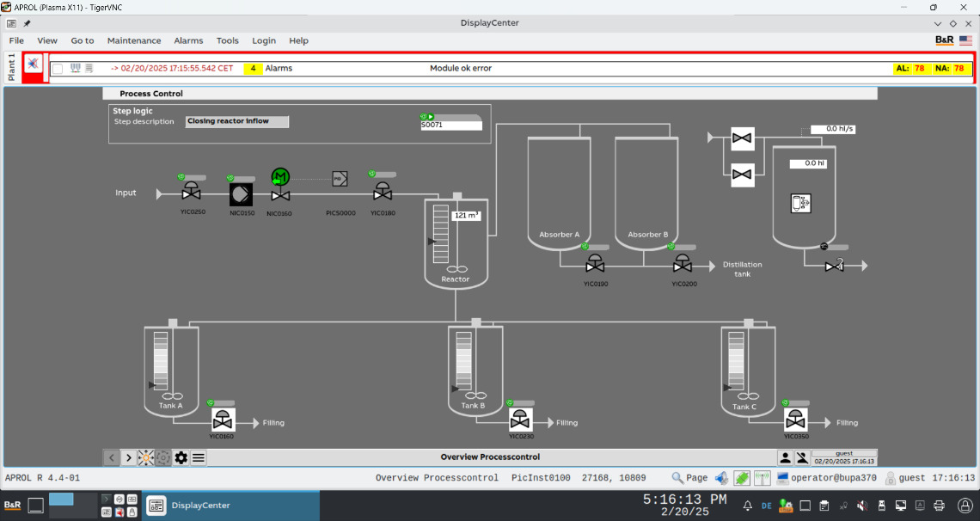This screenshot has height=521, width=980.
Task: Navigate back with the left arrow
Action: pos(112,457)
